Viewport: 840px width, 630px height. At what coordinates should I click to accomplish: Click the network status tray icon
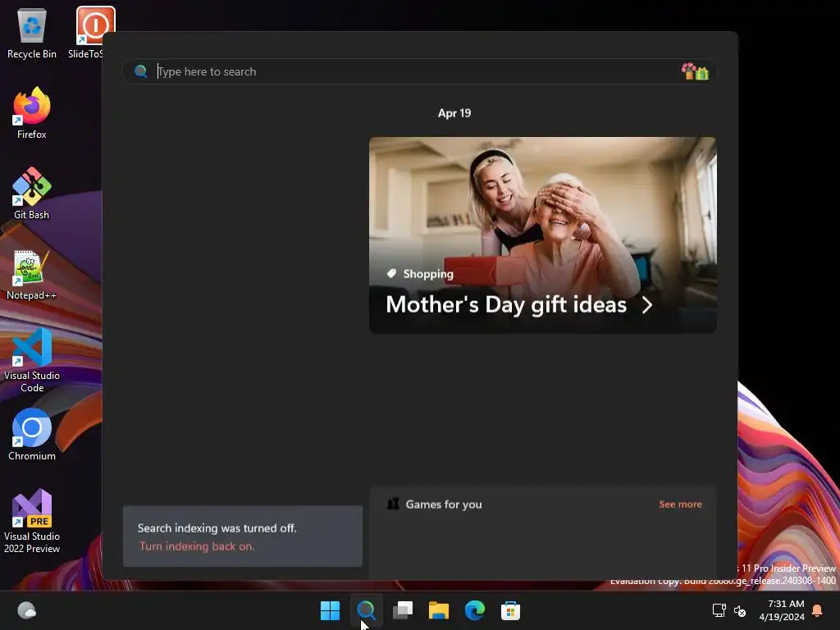(x=719, y=610)
